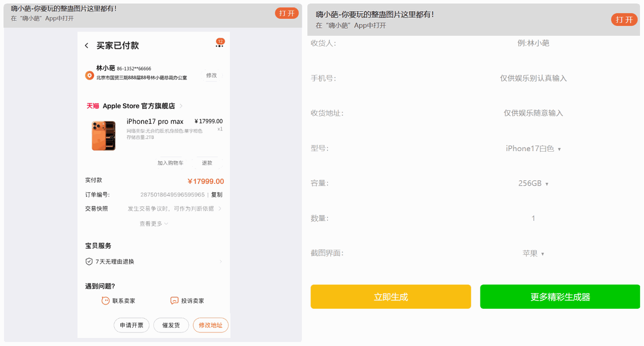Image resolution: width=644 pixels, height=346 pixels.
Task: Open the three-dot menu with 12 badge
Action: coord(219,46)
